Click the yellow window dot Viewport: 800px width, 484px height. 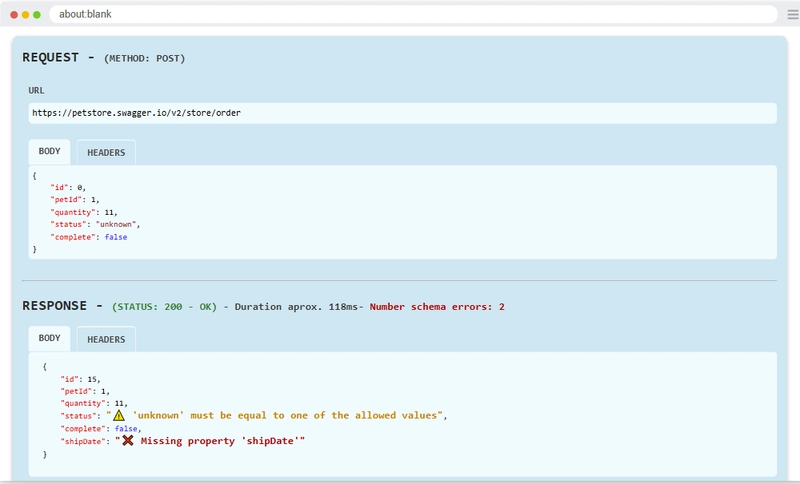pos(26,15)
